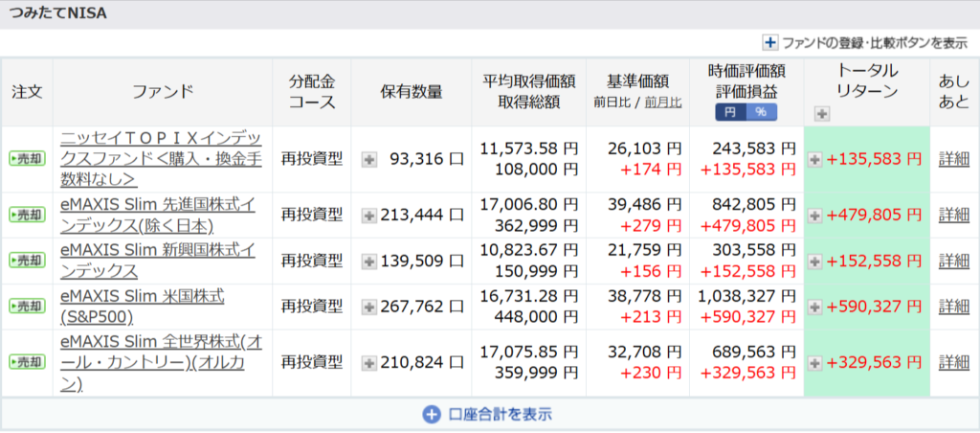The width and height of the screenshot is (980, 433).
Task: Switch valuation display to %
Action: tap(762, 112)
